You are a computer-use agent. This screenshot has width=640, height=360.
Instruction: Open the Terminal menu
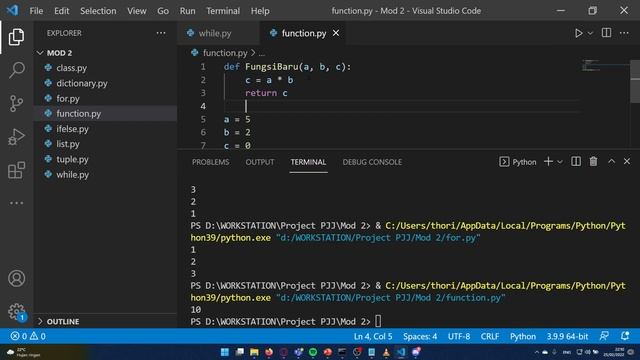pos(223,11)
